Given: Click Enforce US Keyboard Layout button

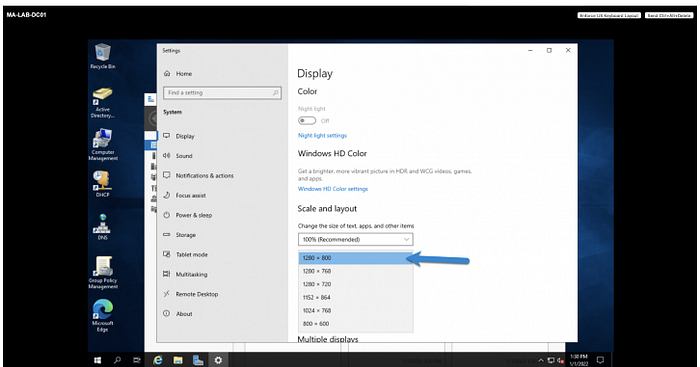Looking at the screenshot, I should (609, 15).
